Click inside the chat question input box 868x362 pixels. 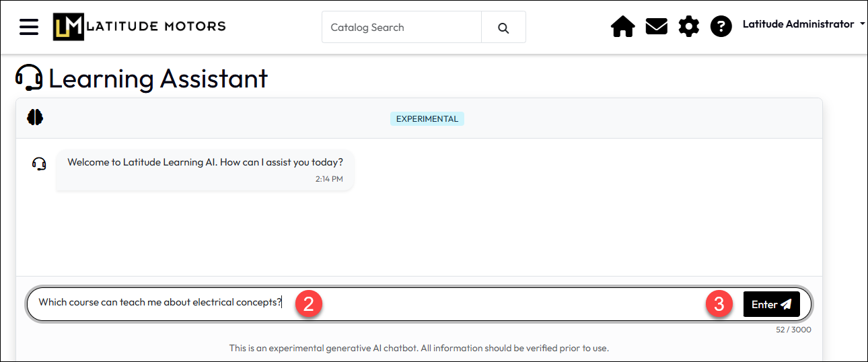coord(471,304)
